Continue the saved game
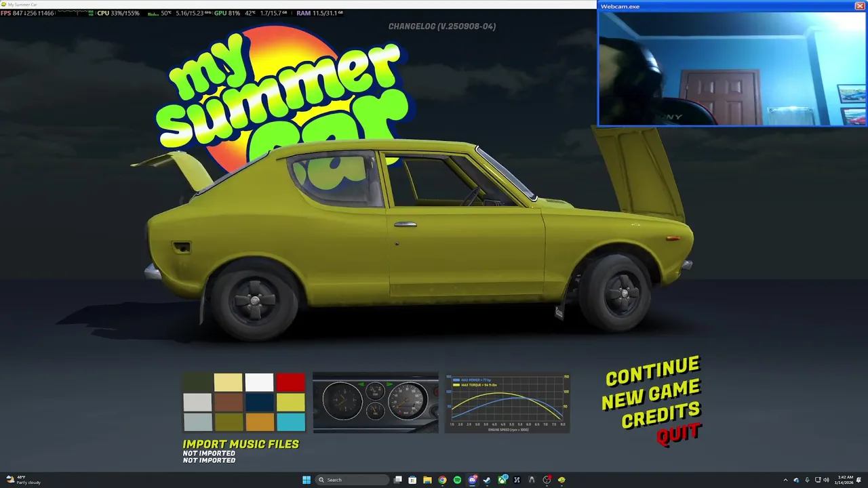The width and height of the screenshot is (868, 488). (x=652, y=371)
